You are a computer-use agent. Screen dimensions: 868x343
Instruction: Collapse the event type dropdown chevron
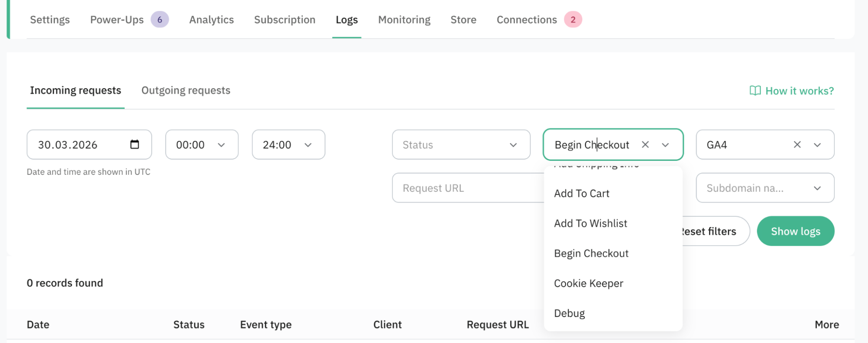click(x=665, y=145)
